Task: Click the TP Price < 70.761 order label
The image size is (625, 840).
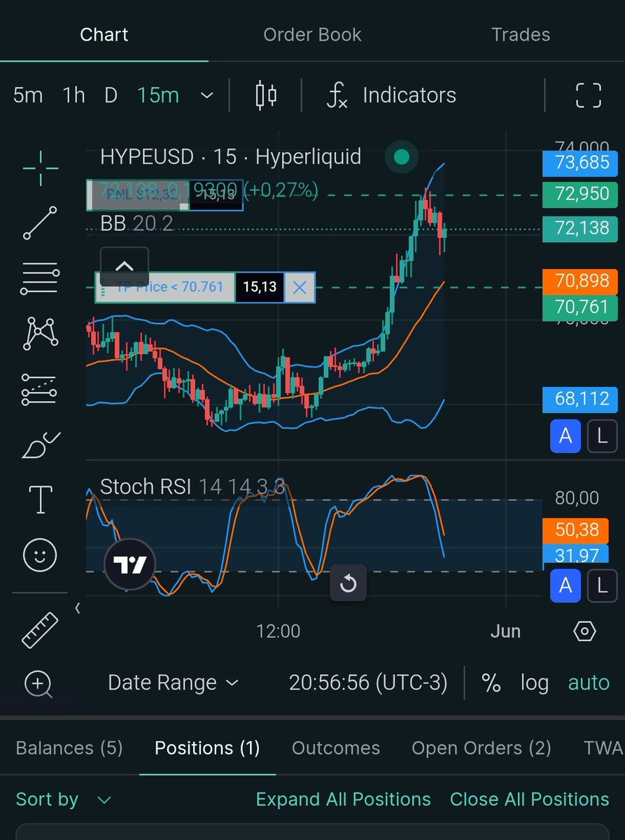Action: click(164, 287)
